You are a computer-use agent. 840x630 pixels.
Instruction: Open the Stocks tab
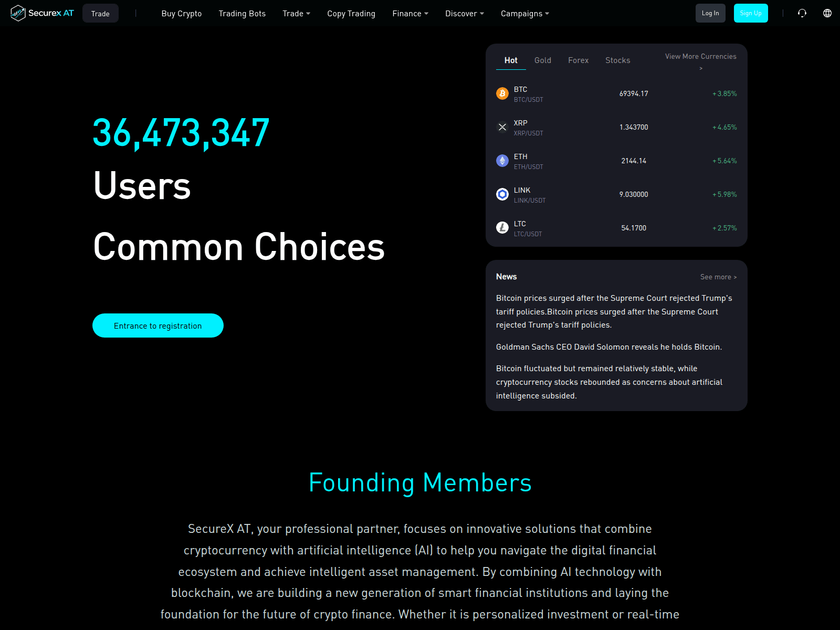click(617, 60)
